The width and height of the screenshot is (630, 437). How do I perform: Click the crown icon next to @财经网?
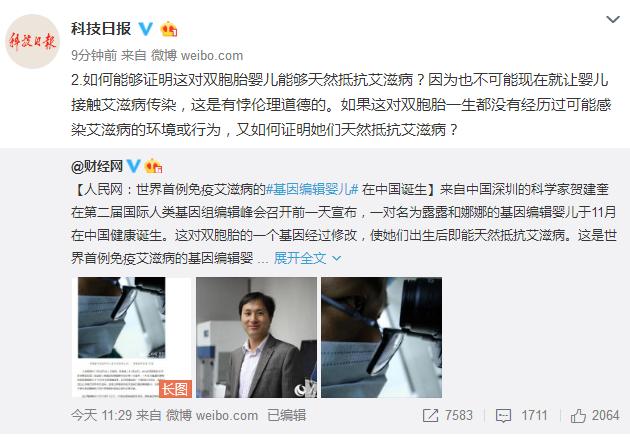tap(153, 166)
